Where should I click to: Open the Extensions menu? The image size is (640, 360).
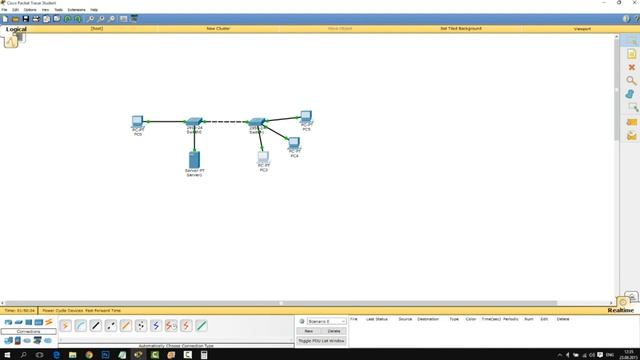(76, 9)
